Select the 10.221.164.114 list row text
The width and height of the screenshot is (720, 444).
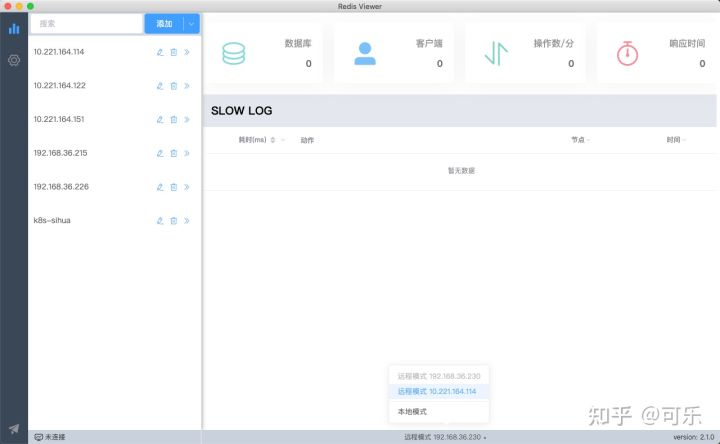(59, 52)
